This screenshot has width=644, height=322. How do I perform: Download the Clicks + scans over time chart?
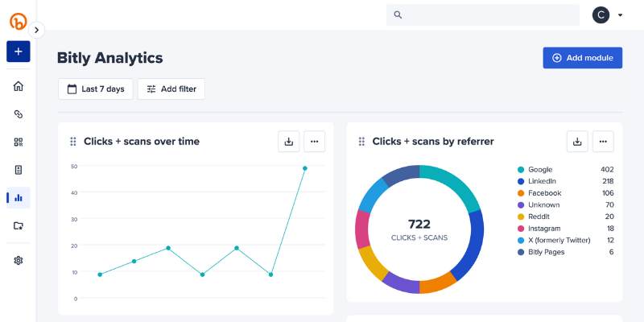click(x=289, y=142)
